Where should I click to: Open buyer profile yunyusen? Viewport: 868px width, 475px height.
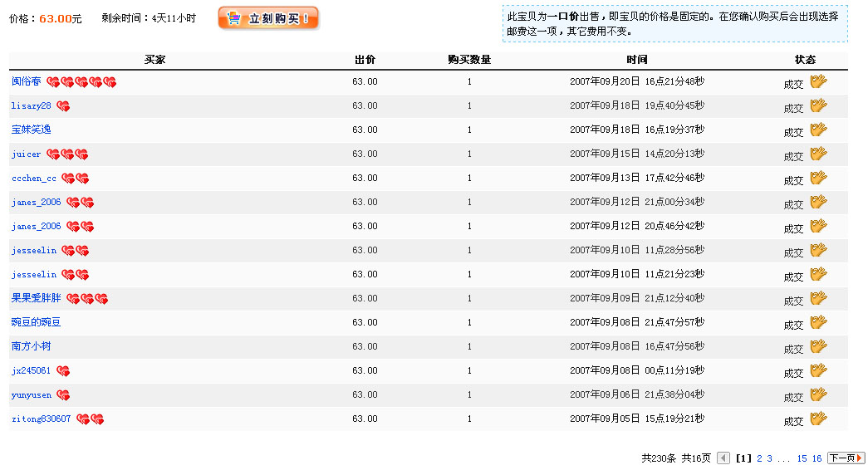point(31,394)
